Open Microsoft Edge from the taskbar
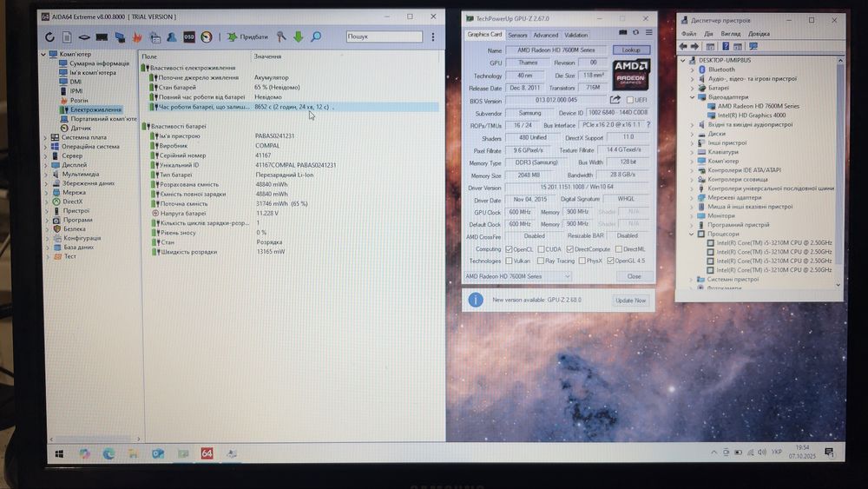 108,454
